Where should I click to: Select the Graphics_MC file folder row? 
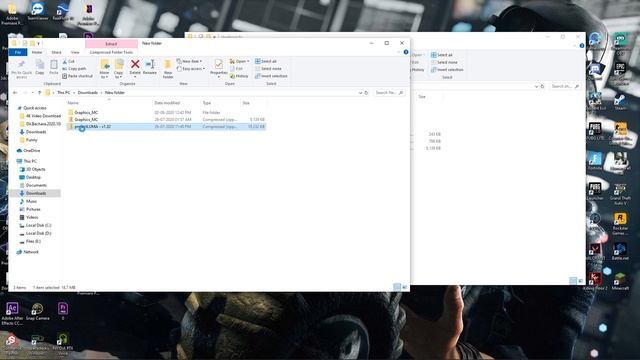[x=166, y=112]
